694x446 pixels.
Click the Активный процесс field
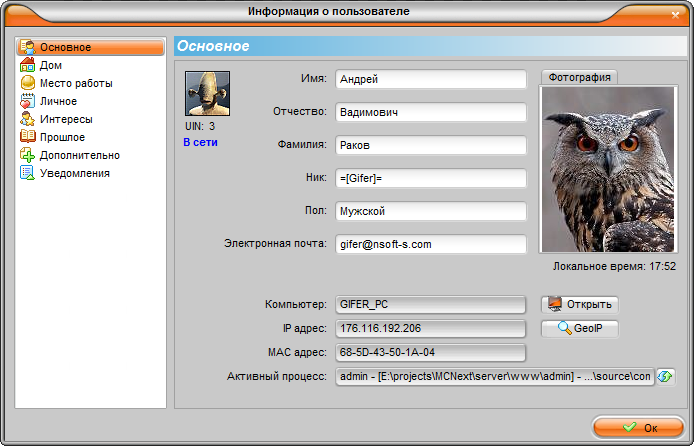pyautogui.click(x=495, y=377)
